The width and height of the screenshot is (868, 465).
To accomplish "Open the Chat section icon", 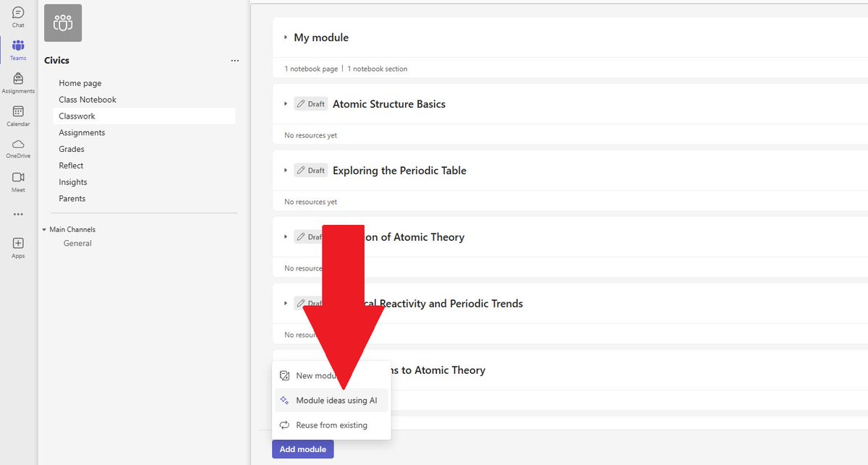I will click(17, 11).
